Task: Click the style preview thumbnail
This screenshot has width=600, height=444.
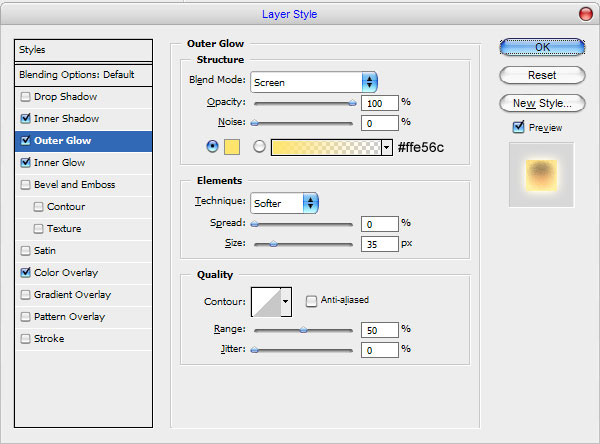Action: [x=541, y=175]
